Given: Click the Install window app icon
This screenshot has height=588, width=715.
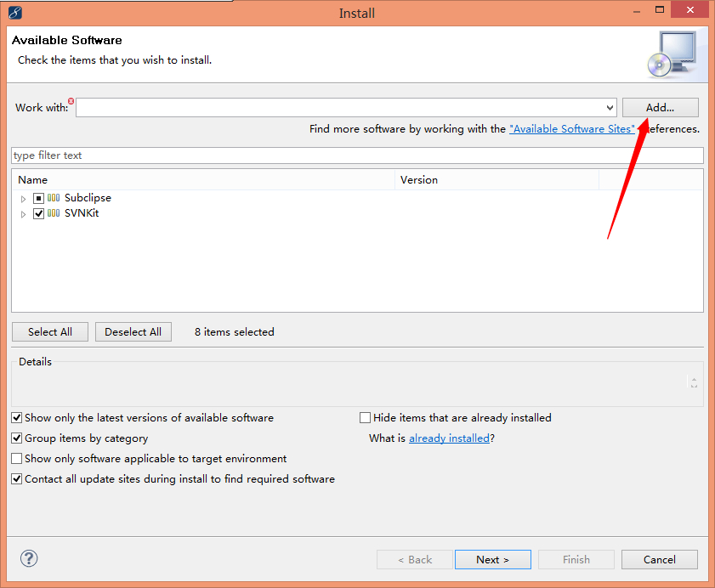Looking at the screenshot, I should (x=15, y=12).
